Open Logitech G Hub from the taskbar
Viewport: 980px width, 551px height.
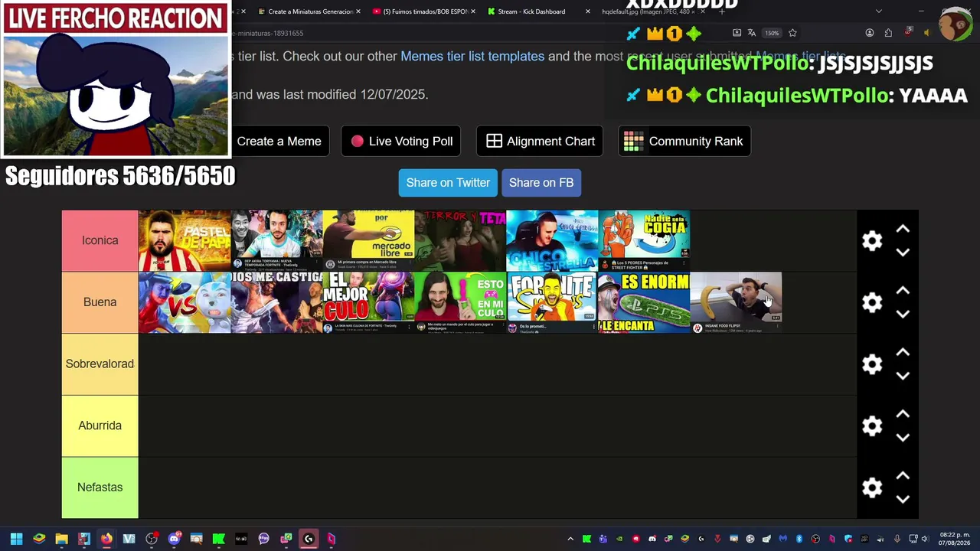[x=309, y=539]
